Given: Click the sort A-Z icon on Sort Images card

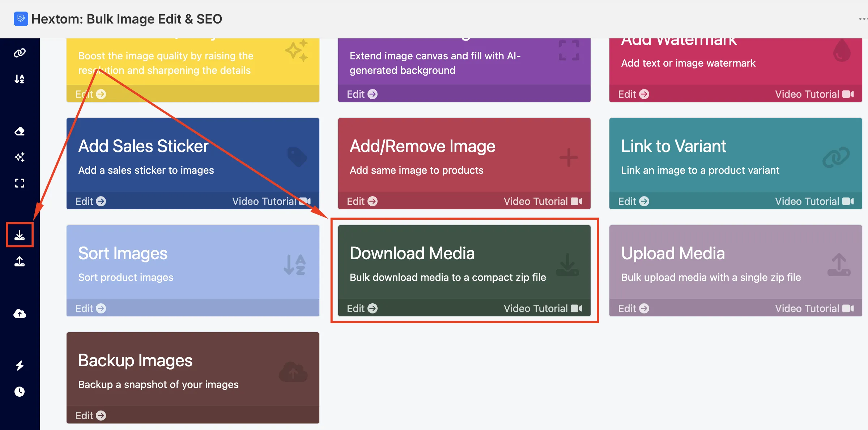Looking at the screenshot, I should pyautogui.click(x=295, y=264).
